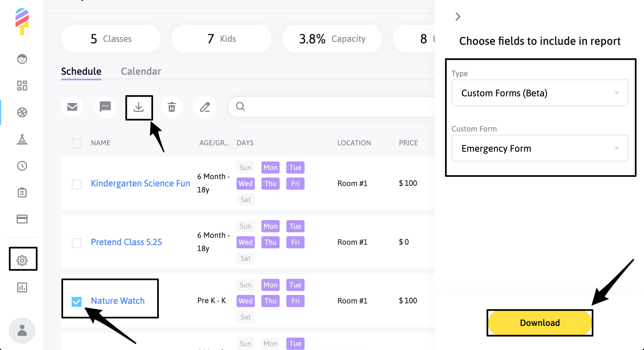Collapse the report panel with the chevron arrow
Viewport: 644px width, 350px height.
point(458,17)
